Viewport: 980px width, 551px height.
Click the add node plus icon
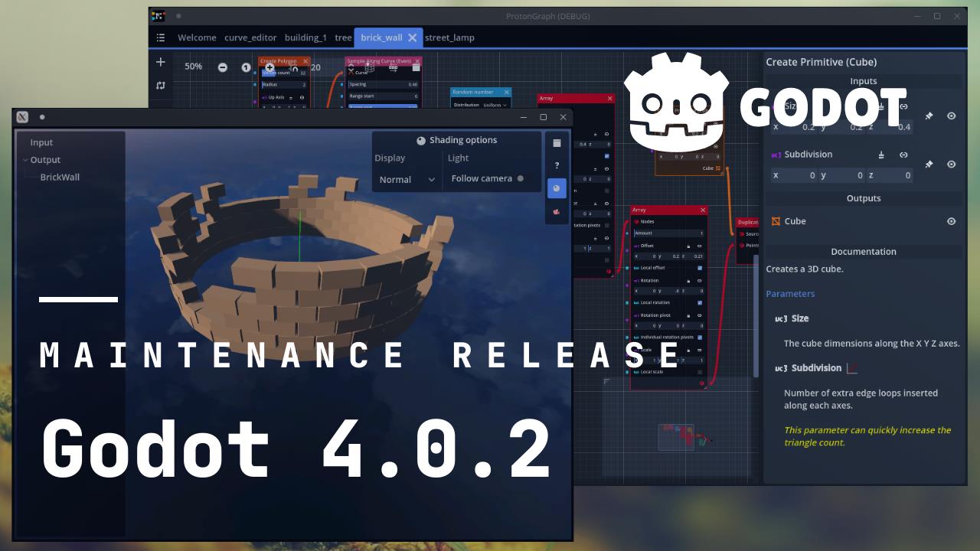coord(160,62)
